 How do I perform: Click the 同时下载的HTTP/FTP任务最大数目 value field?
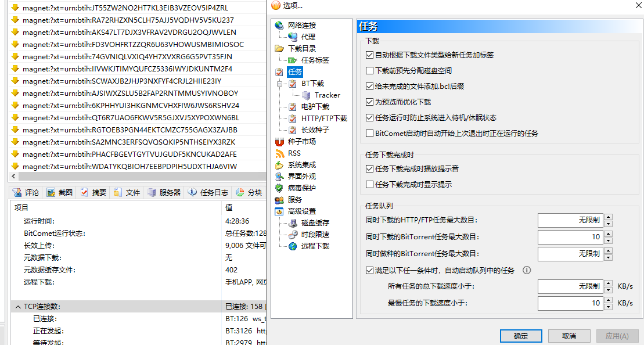(x=570, y=221)
